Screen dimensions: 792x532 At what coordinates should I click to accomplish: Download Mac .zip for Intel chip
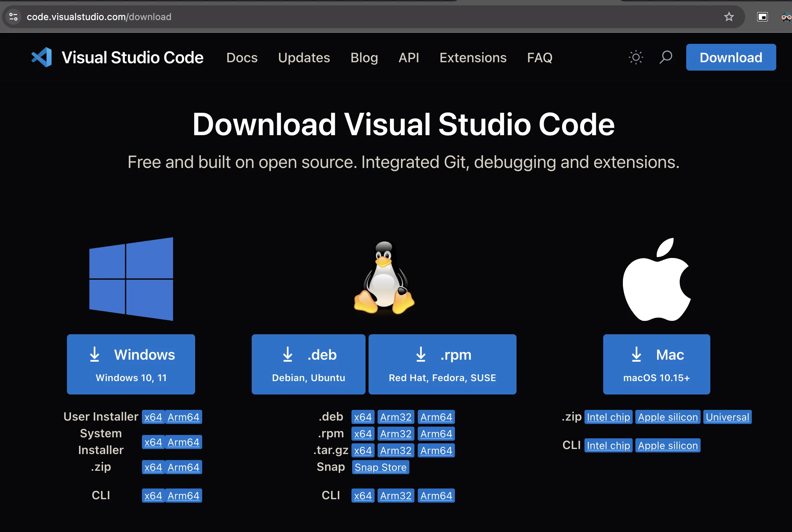coord(609,417)
